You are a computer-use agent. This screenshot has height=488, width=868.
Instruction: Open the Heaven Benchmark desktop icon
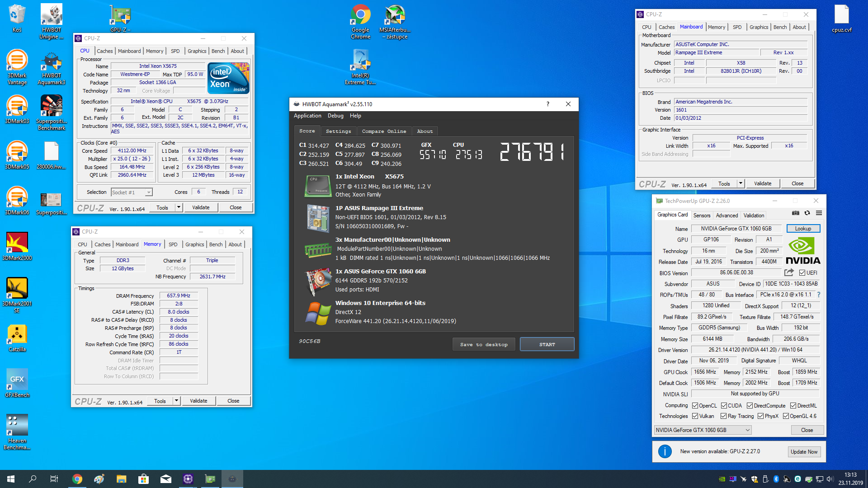17,432
